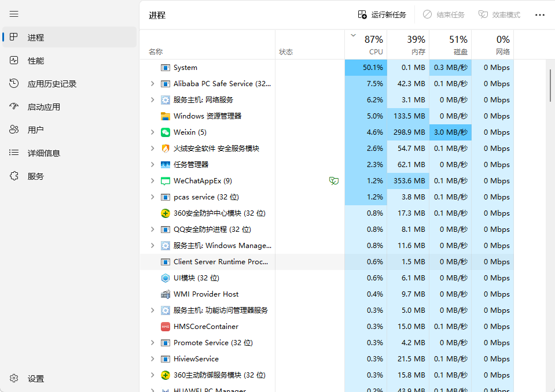Expand 任务管理器 process row
Image resolution: width=555 pixels, height=392 pixels.
pyautogui.click(x=153, y=165)
